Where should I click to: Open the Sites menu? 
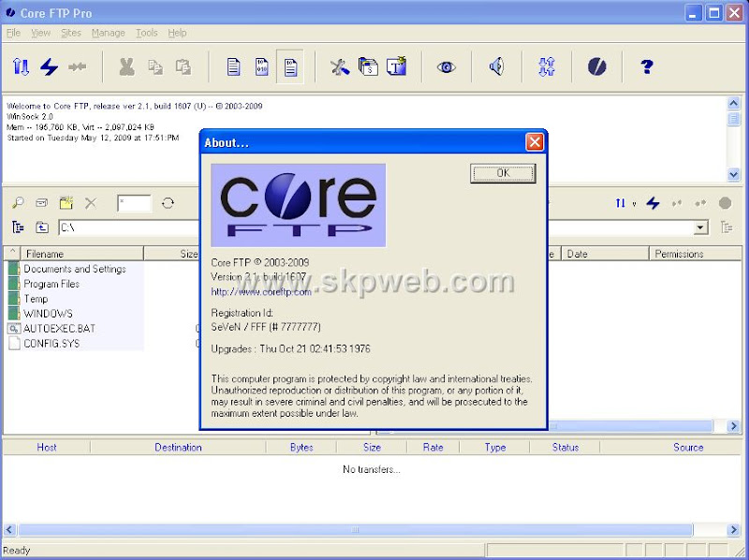point(71,32)
